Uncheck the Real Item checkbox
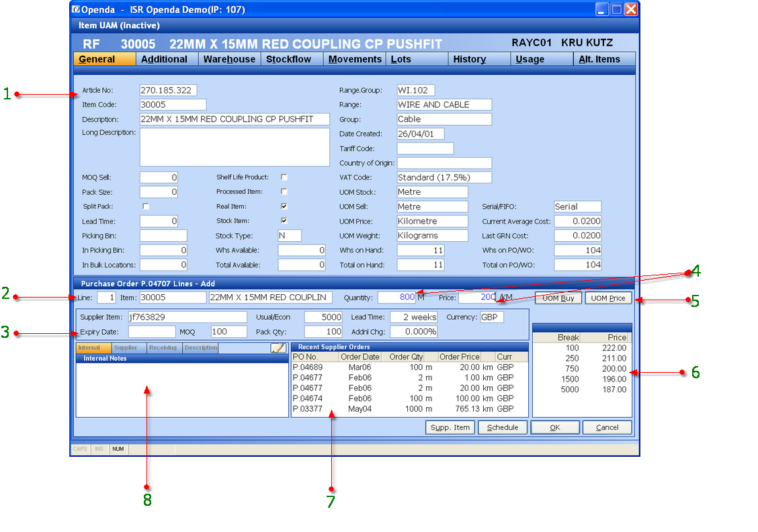 coord(284,206)
